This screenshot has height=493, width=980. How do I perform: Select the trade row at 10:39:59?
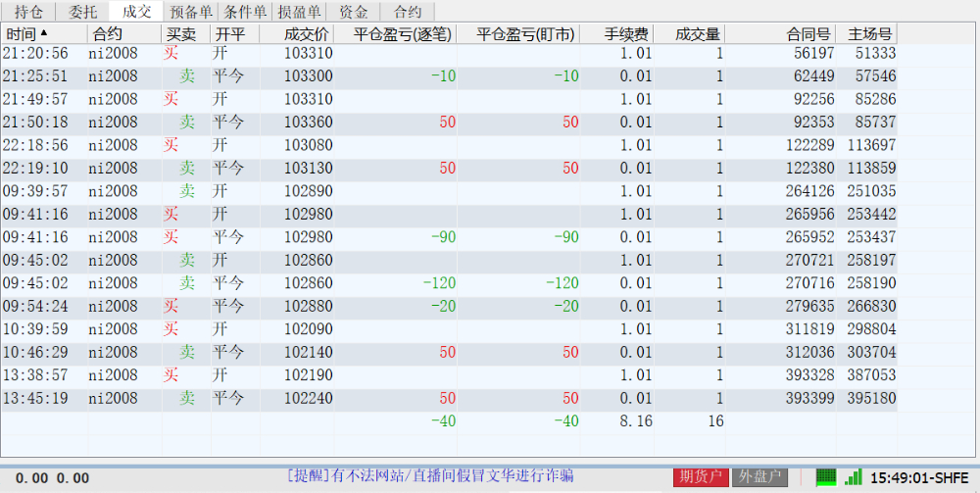point(449,329)
